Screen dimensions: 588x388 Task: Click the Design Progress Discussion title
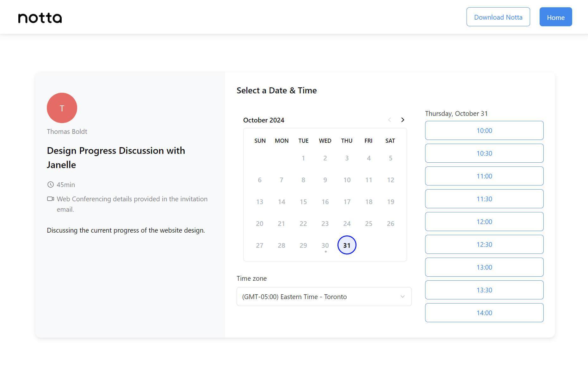coord(116,158)
